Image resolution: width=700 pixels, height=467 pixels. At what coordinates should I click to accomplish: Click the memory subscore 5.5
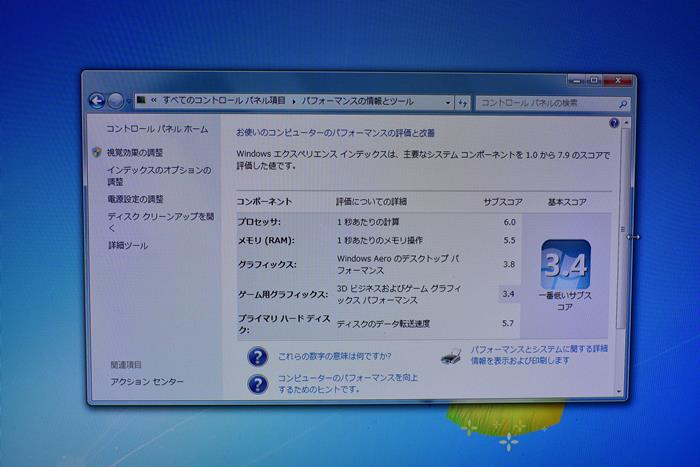tap(509, 240)
